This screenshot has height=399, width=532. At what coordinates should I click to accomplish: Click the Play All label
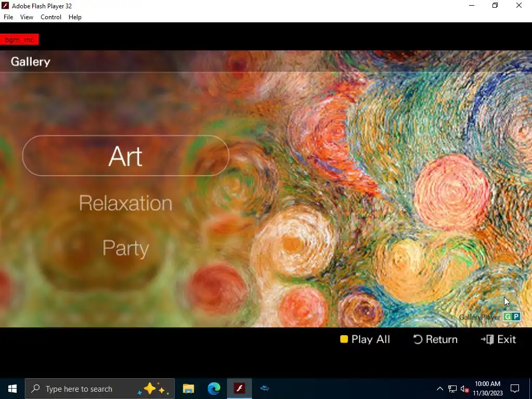point(370,339)
